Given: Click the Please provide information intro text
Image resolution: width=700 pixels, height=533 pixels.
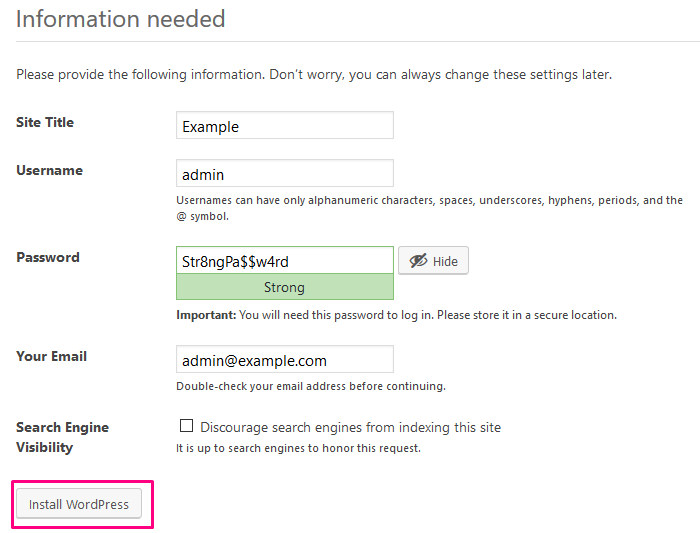Looking at the screenshot, I should click(314, 74).
